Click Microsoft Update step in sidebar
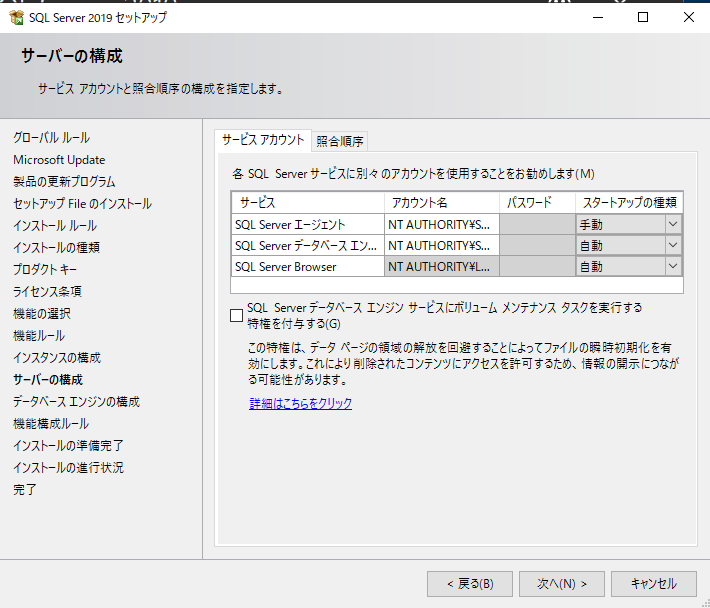The image size is (710, 608). pyautogui.click(x=59, y=160)
